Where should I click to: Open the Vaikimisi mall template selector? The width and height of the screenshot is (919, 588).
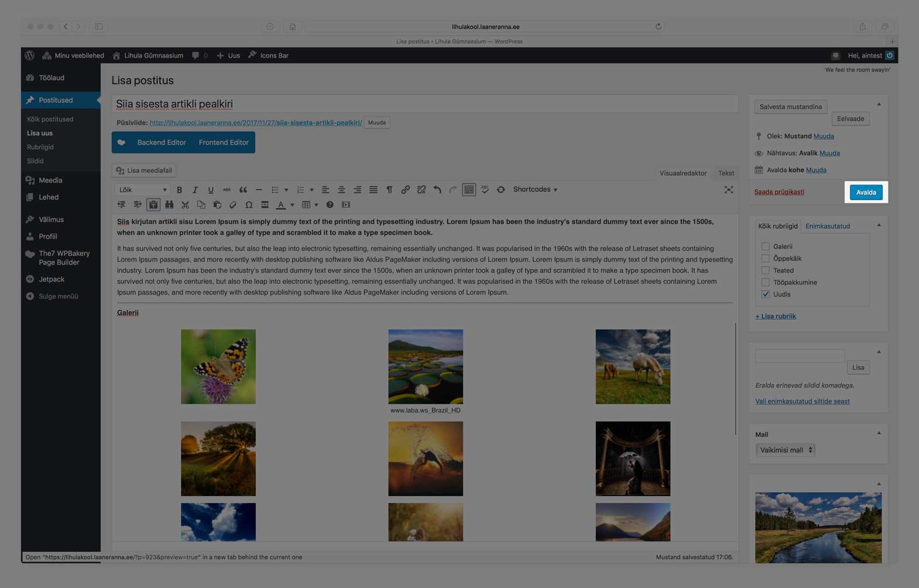(x=786, y=450)
